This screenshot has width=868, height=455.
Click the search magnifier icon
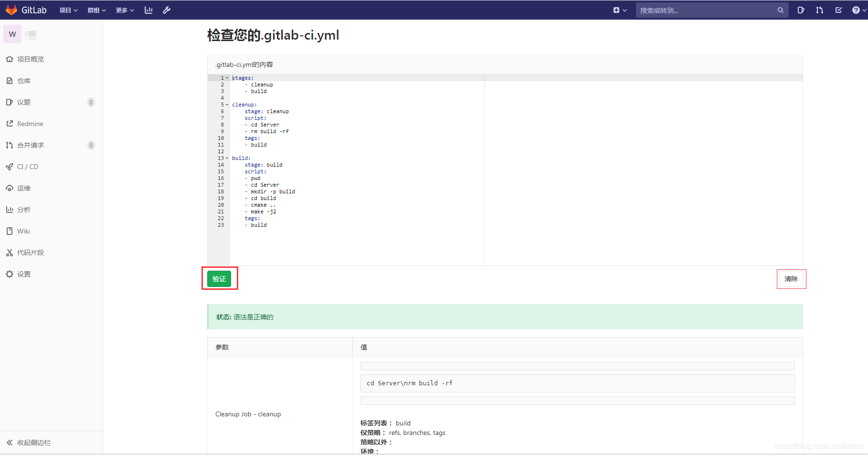781,10
